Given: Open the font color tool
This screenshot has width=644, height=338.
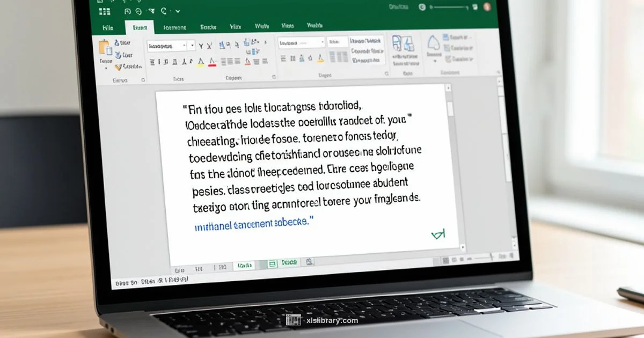Looking at the screenshot, I should 211,63.
